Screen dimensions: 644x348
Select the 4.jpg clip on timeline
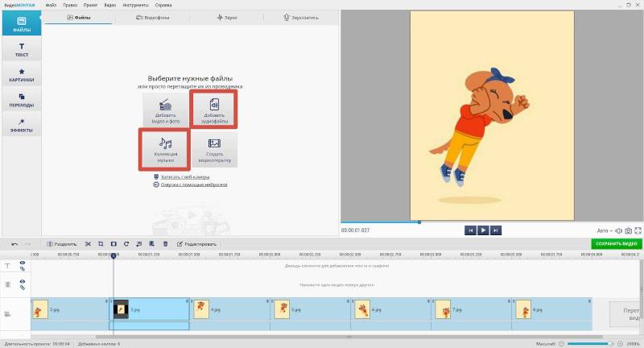(x=229, y=309)
